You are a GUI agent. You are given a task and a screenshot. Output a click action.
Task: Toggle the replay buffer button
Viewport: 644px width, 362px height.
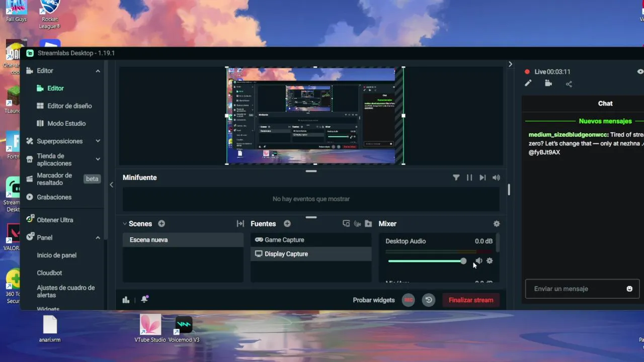(x=429, y=300)
